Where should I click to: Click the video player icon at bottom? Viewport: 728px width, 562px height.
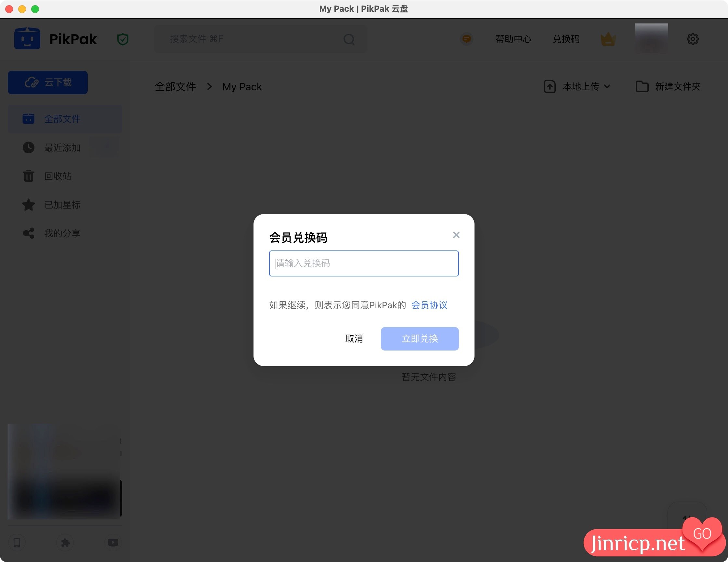(x=113, y=543)
